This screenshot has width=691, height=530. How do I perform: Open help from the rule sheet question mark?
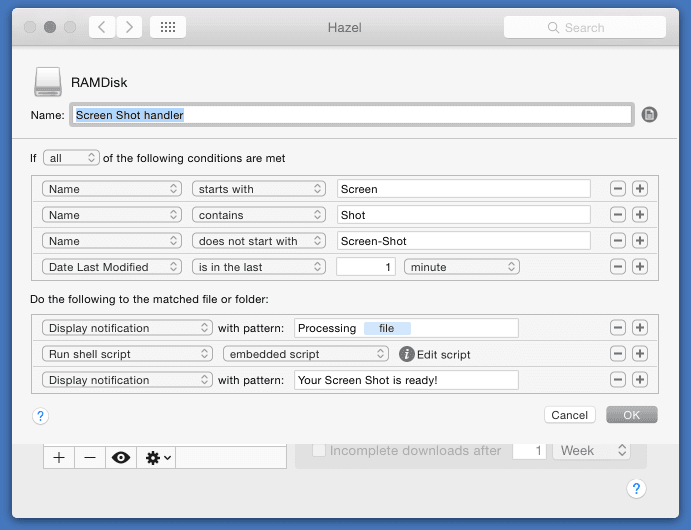(40, 416)
